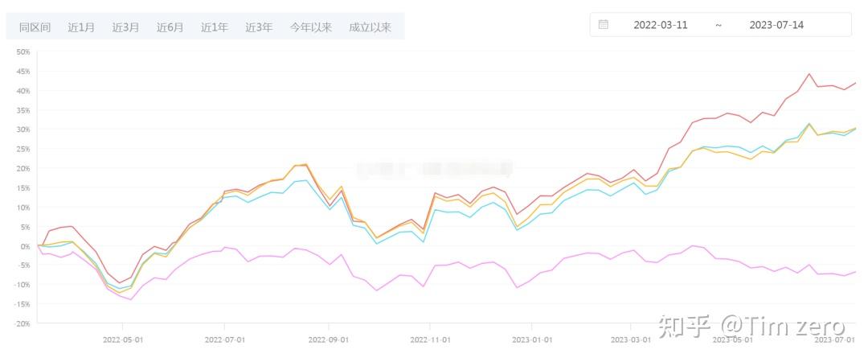Select the 同区间 tab
The width and height of the screenshot is (868, 362).
click(x=35, y=27)
